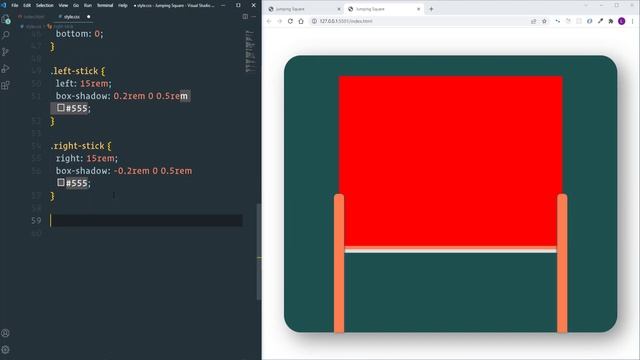This screenshot has height=360, width=640.
Task: Click the share page icon in address bar
Action: pyautogui.click(x=533, y=21)
